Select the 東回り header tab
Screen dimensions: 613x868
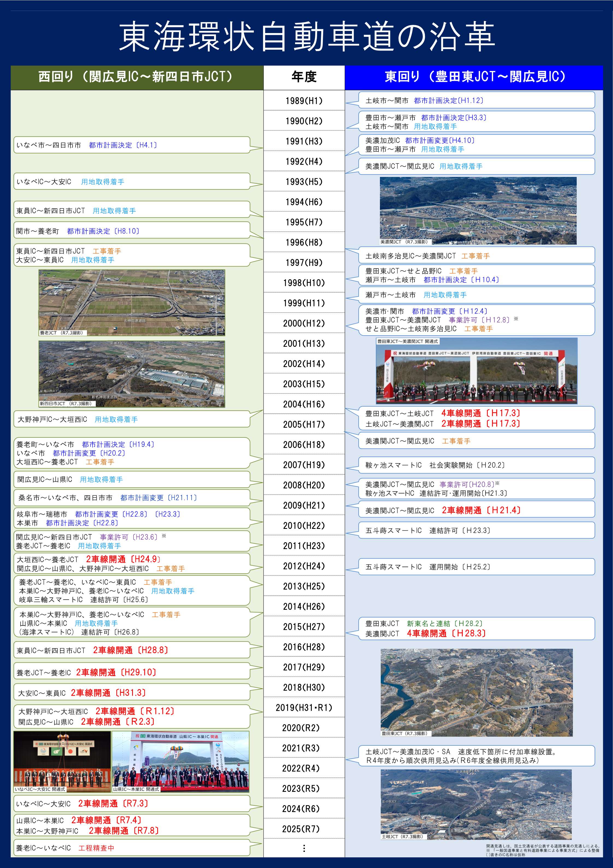(474, 77)
